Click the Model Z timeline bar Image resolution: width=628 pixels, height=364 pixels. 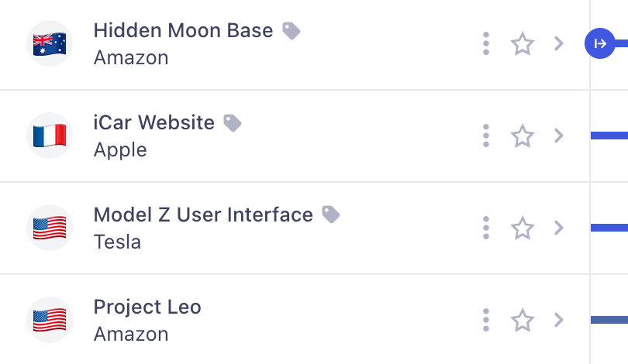point(609,228)
